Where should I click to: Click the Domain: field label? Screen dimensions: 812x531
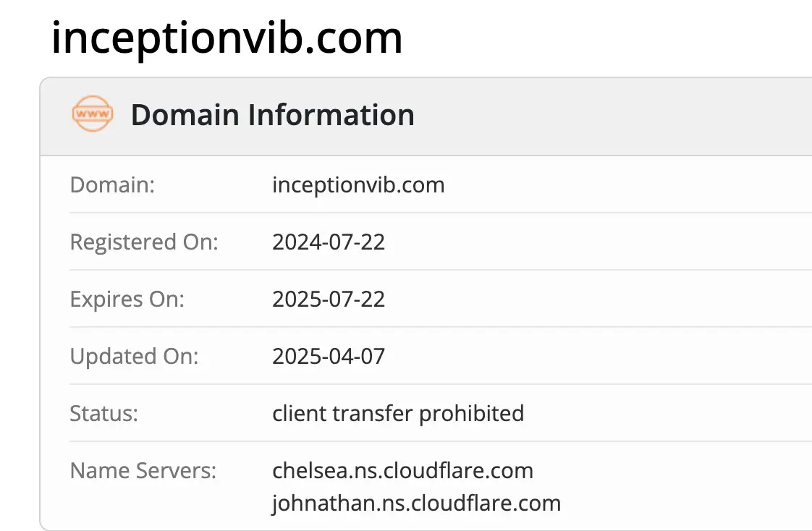point(112,185)
